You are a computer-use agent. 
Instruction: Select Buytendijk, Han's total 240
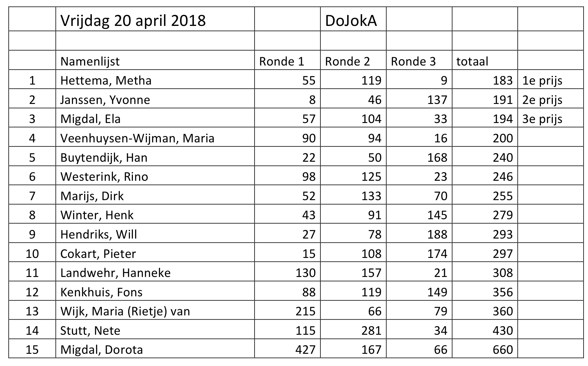(x=485, y=156)
